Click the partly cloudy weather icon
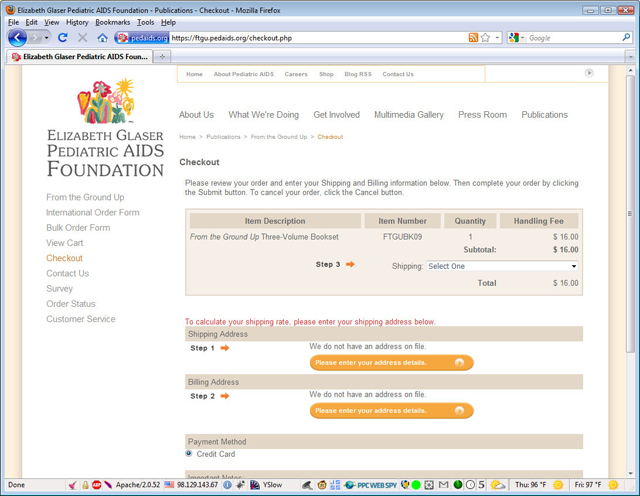This screenshot has width=640, height=496. point(498,485)
